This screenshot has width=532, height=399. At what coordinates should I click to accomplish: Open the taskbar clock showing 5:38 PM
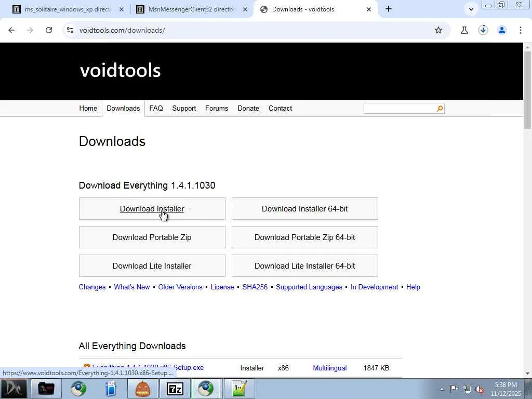[506, 389]
